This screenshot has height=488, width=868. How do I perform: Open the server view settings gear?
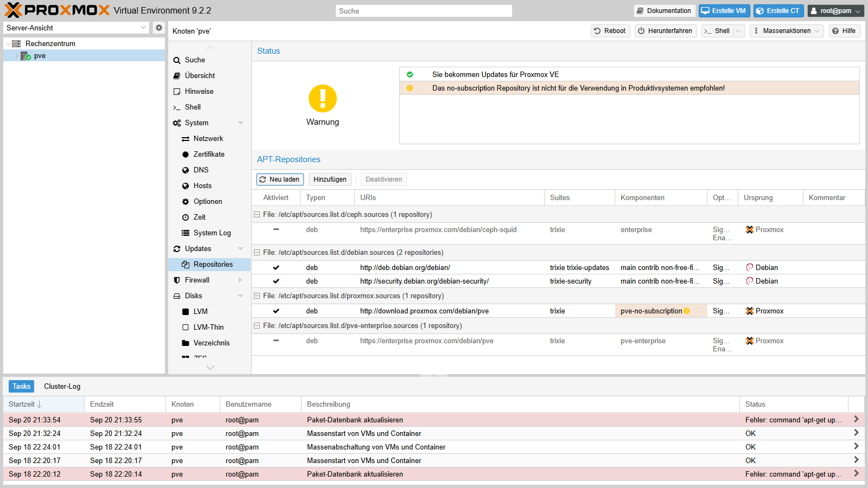[158, 28]
